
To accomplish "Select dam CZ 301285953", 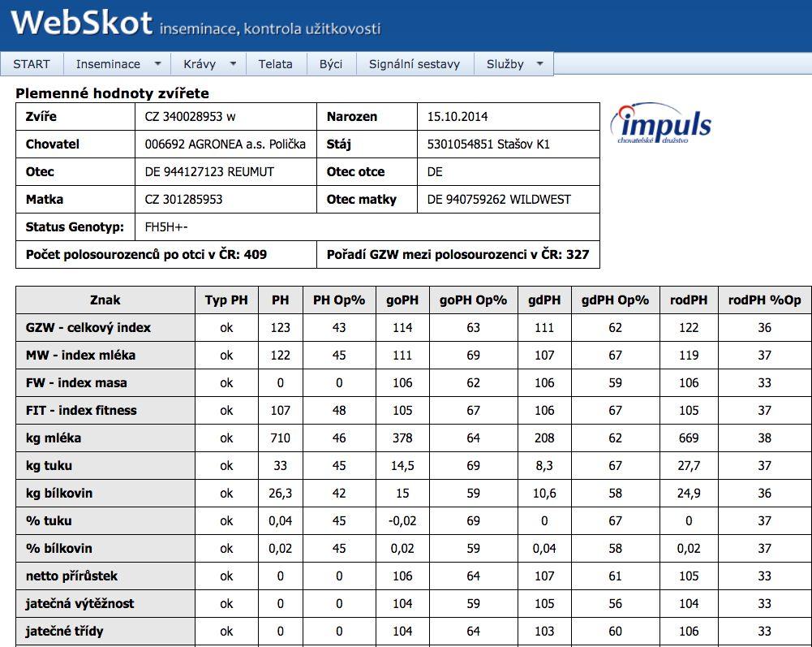I will (x=183, y=199).
